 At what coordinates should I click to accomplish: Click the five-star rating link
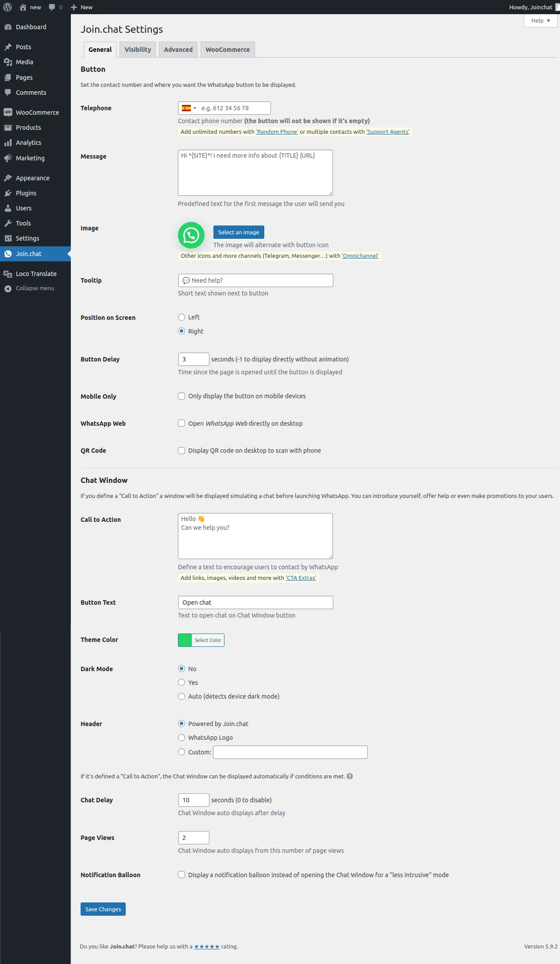click(207, 946)
